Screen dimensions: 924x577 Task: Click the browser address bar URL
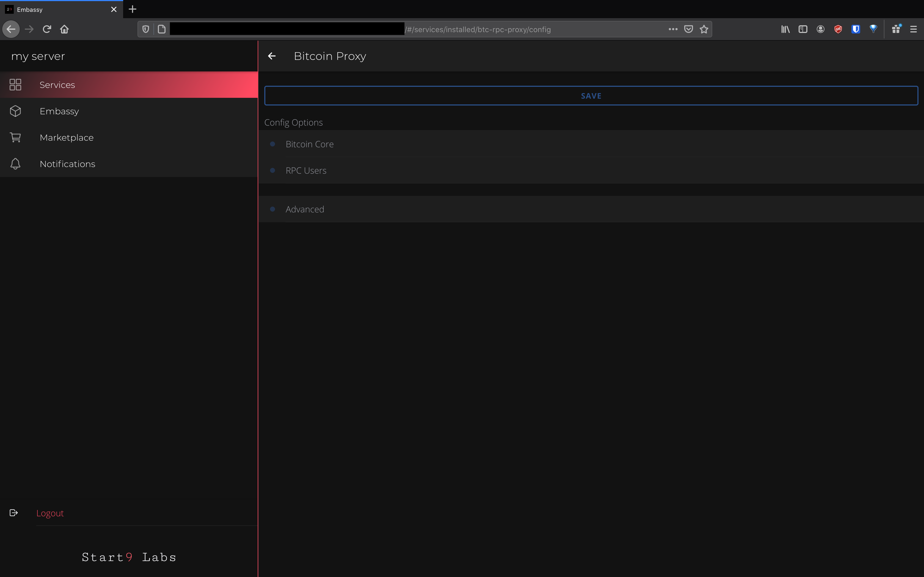coord(477,29)
